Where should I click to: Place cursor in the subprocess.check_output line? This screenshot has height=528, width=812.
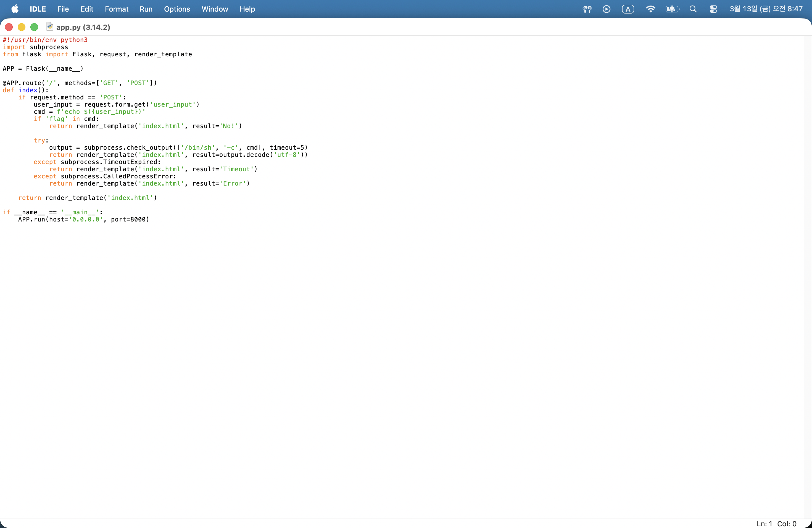(177, 148)
